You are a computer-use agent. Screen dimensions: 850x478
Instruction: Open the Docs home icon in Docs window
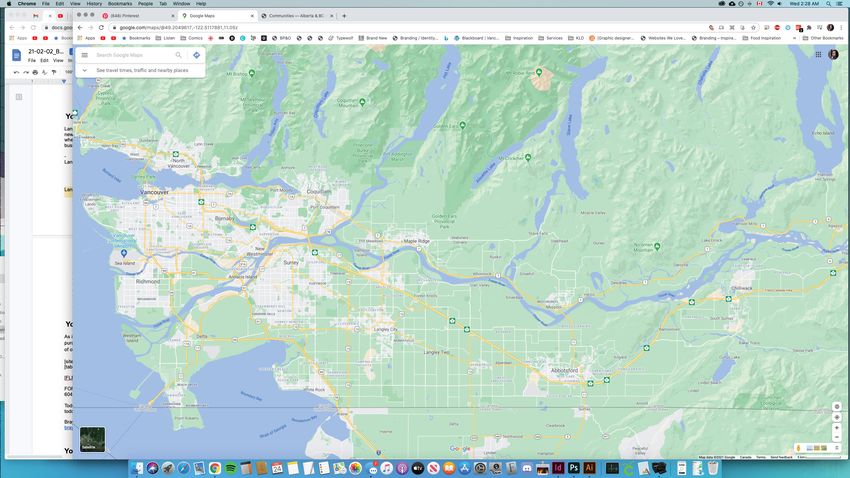pyautogui.click(x=17, y=55)
